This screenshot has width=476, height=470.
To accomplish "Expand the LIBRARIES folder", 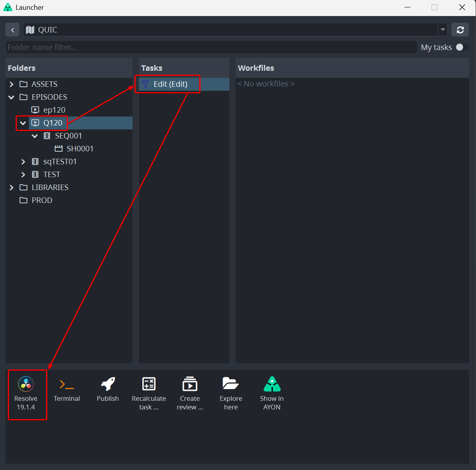I will coord(11,188).
